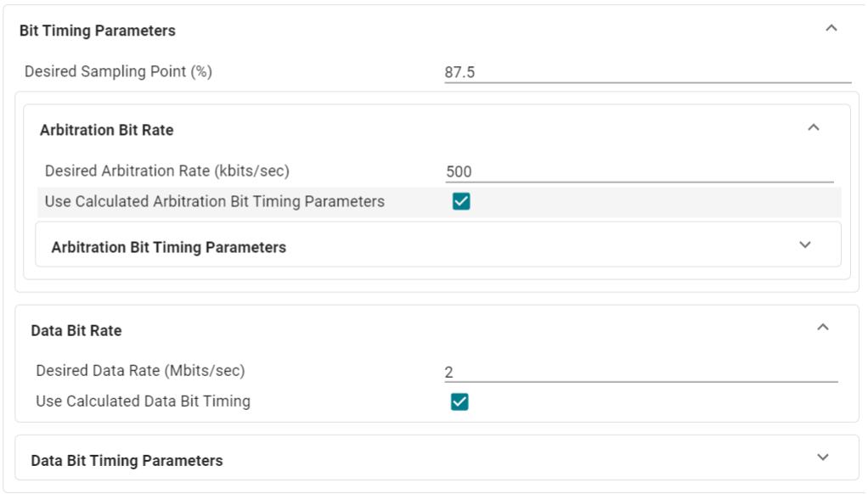
Task: Click the Data Bit Timing Parameters heading
Action: point(127,461)
